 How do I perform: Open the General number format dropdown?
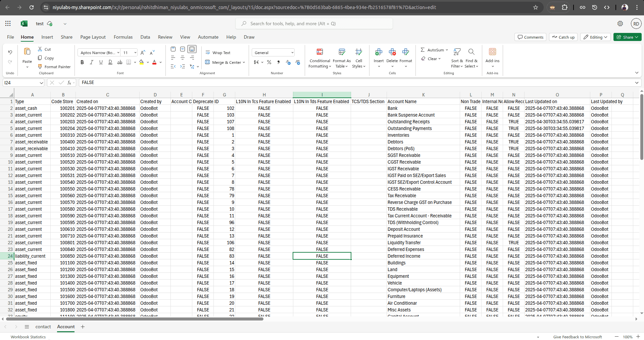pyautogui.click(x=273, y=53)
